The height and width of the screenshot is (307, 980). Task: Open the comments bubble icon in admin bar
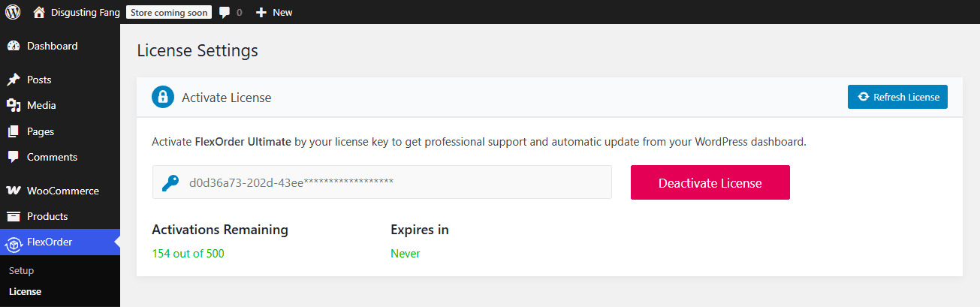(x=225, y=13)
